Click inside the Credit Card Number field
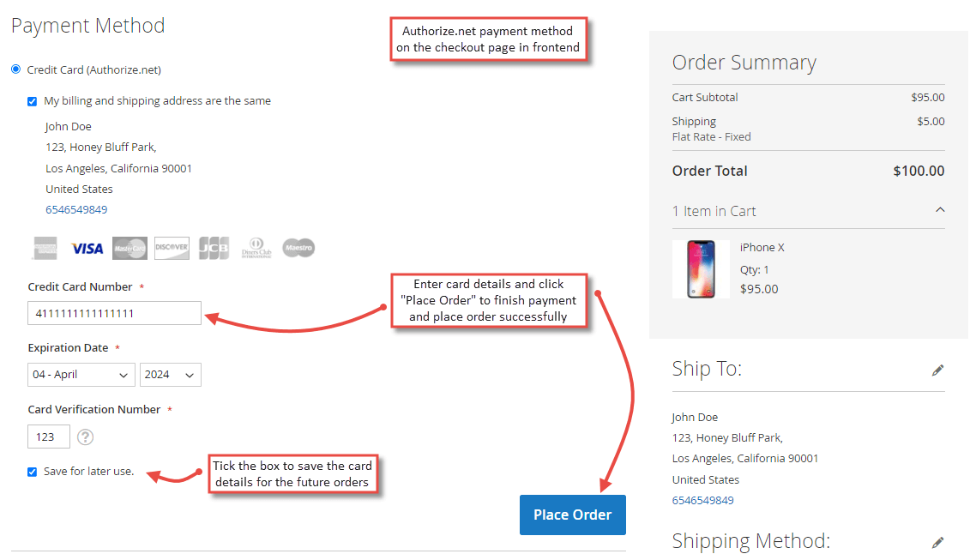This screenshot has height=560, width=976. coord(114,313)
